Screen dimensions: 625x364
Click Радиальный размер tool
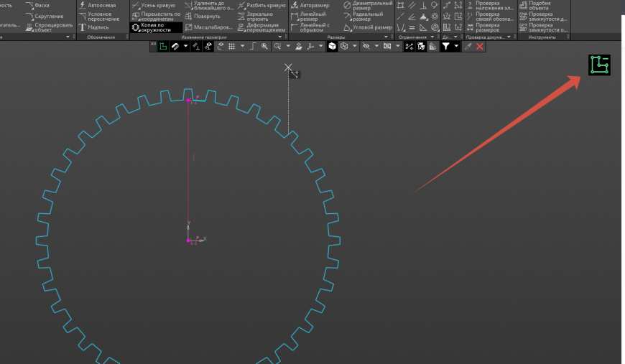(x=364, y=17)
